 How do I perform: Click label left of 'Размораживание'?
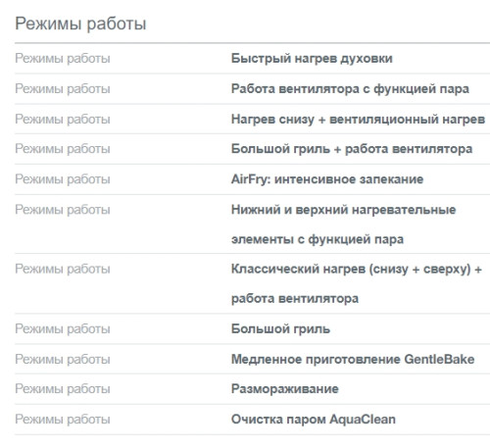(x=63, y=389)
